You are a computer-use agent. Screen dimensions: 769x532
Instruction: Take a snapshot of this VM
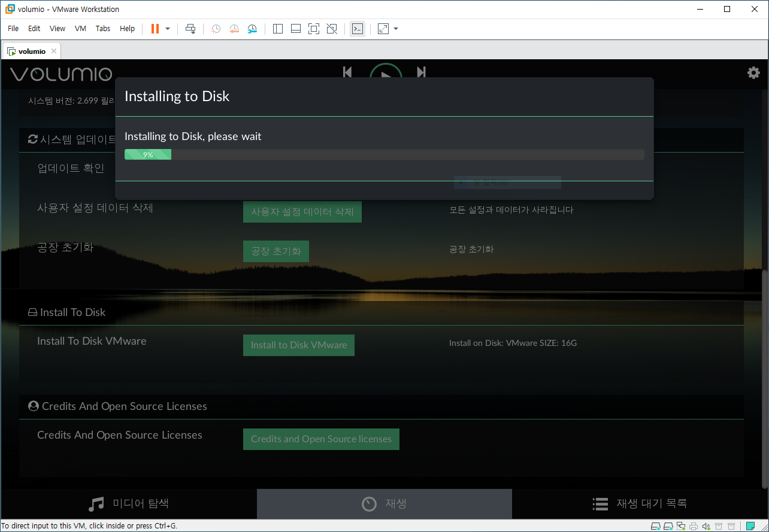tap(216, 29)
